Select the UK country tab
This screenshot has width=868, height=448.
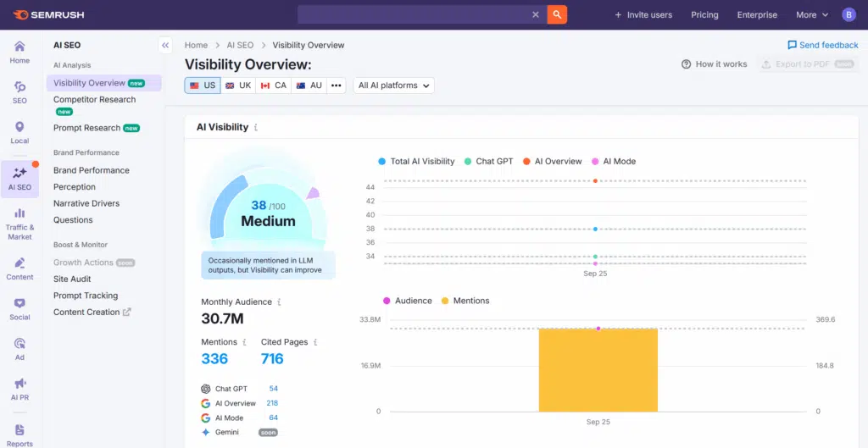pyautogui.click(x=238, y=86)
